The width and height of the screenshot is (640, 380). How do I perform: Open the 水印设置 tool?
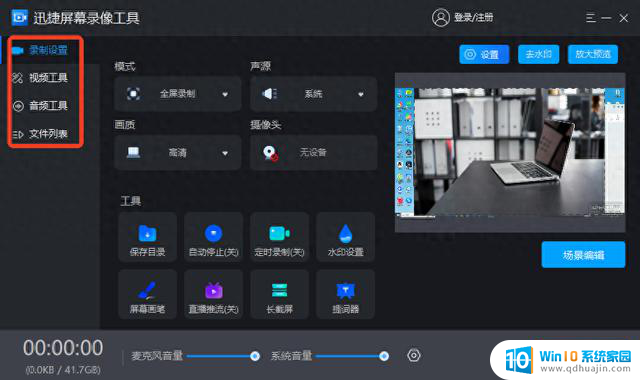[345, 237]
